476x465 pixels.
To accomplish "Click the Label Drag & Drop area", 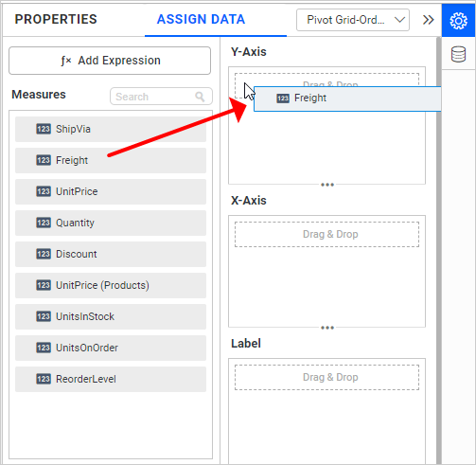I will (x=327, y=377).
